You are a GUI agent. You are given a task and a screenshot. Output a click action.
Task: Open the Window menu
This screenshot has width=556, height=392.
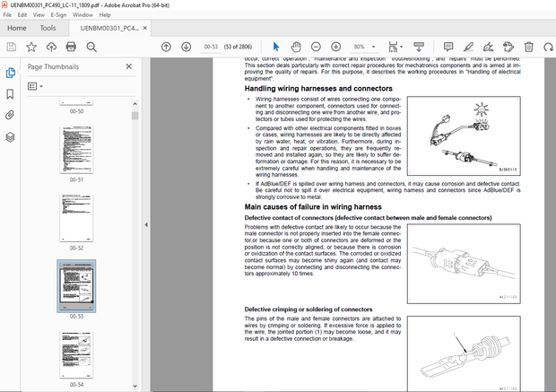point(83,15)
